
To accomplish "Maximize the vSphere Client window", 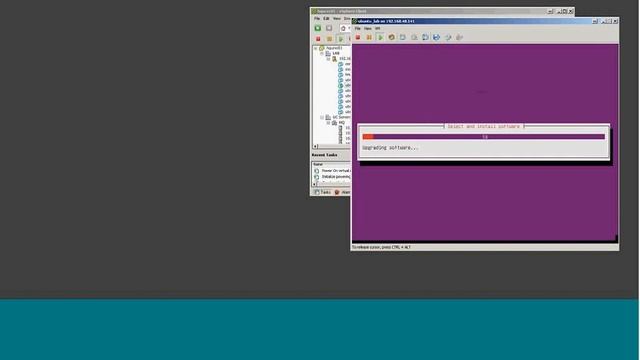I will (564, 11).
